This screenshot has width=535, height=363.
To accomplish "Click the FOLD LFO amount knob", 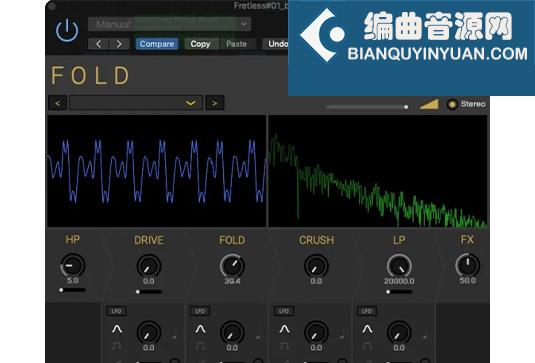I will click(x=232, y=333).
